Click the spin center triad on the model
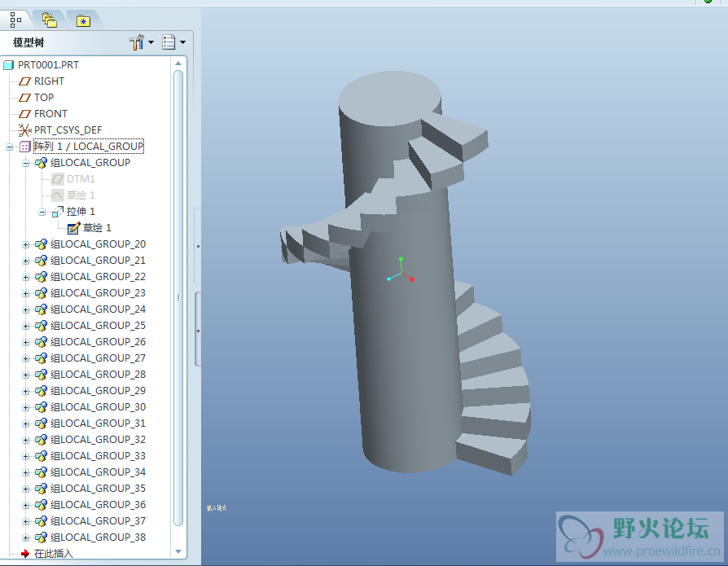 tap(400, 270)
